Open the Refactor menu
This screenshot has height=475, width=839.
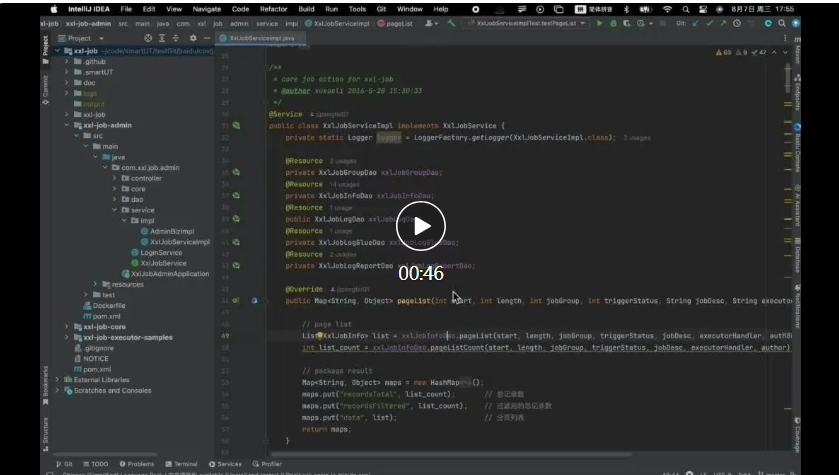pos(273,9)
